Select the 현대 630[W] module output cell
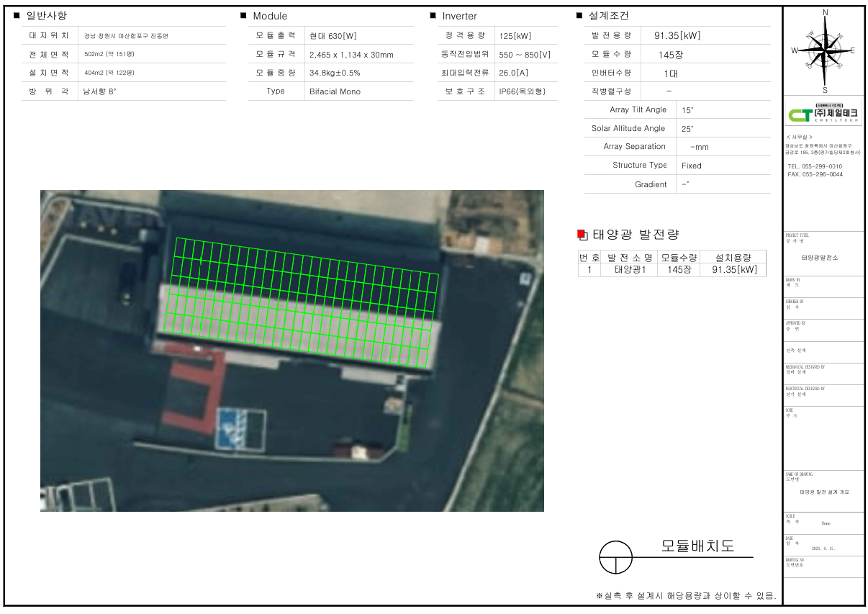The width and height of the screenshot is (868, 614). click(333, 35)
